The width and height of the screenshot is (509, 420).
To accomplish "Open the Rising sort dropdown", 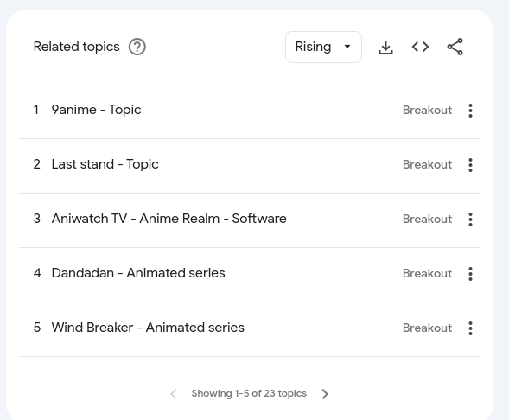I will tap(323, 47).
